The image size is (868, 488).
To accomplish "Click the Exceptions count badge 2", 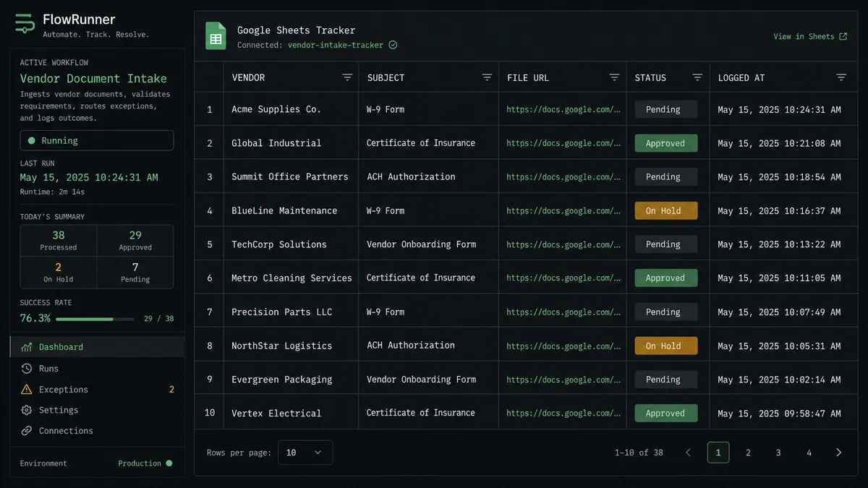I will click(x=171, y=390).
